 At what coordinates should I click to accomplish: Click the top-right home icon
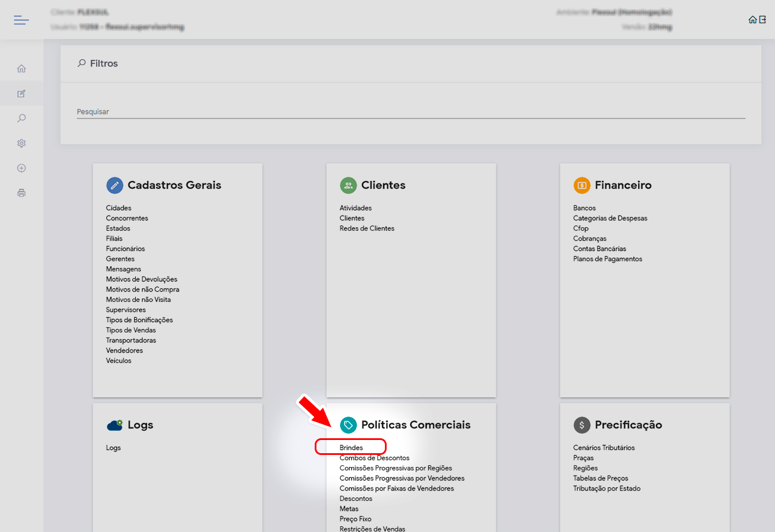coord(752,20)
